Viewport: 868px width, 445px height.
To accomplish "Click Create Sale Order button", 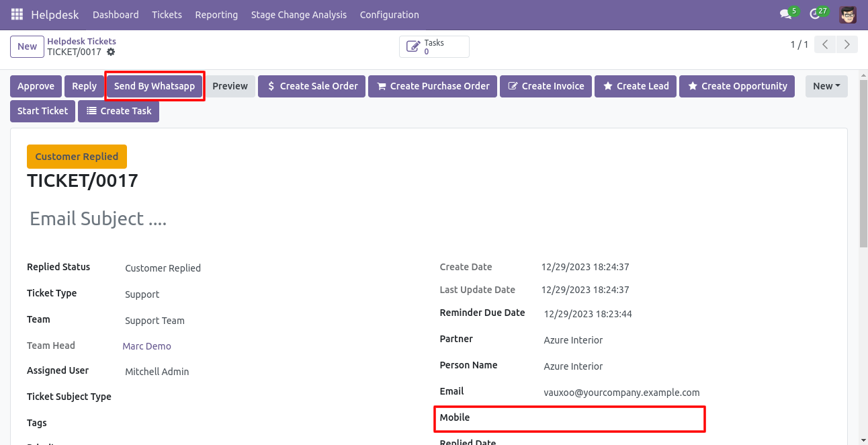I will (312, 86).
